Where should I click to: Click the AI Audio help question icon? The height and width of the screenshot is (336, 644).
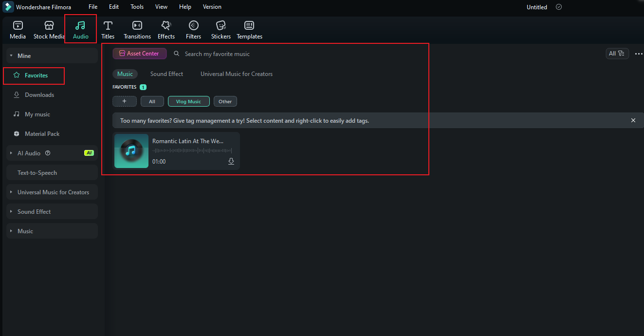coord(48,153)
